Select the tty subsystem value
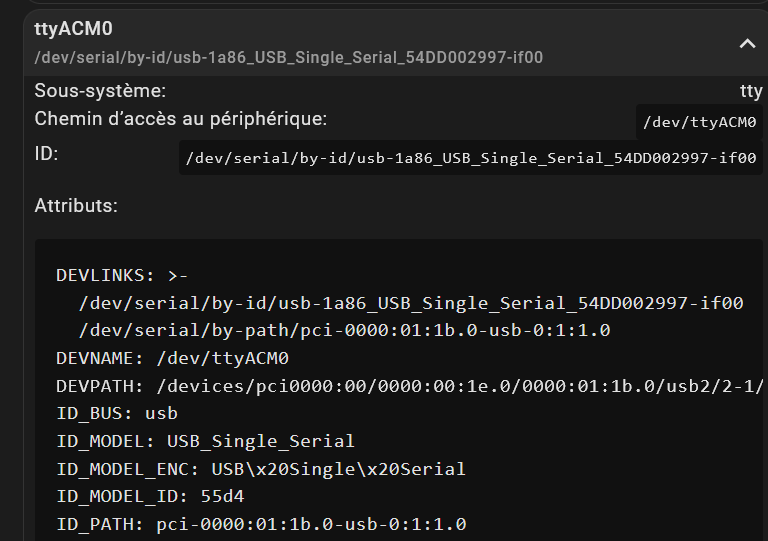 tap(751, 91)
